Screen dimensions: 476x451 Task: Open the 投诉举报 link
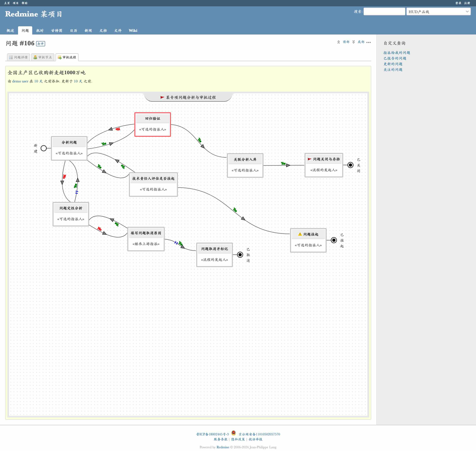click(256, 439)
